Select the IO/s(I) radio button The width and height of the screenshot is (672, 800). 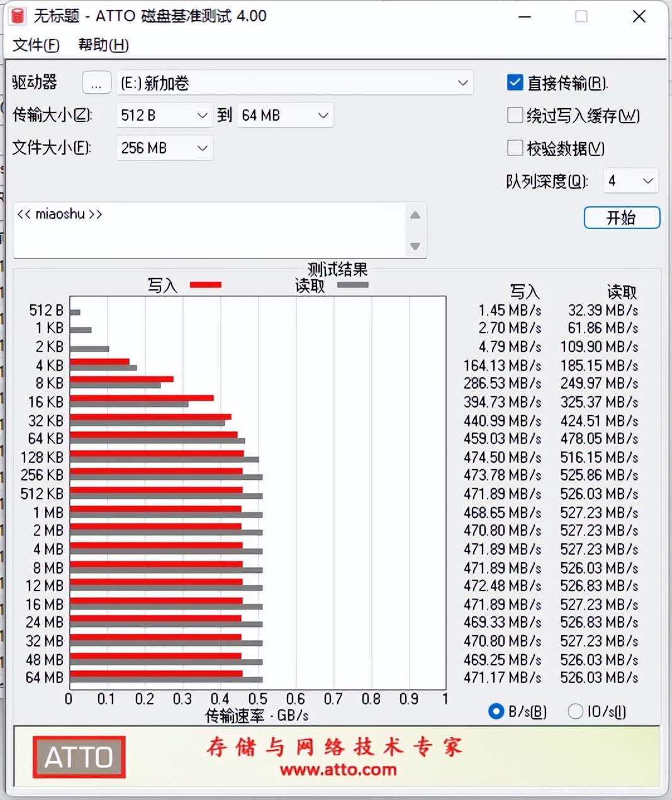tap(575, 711)
